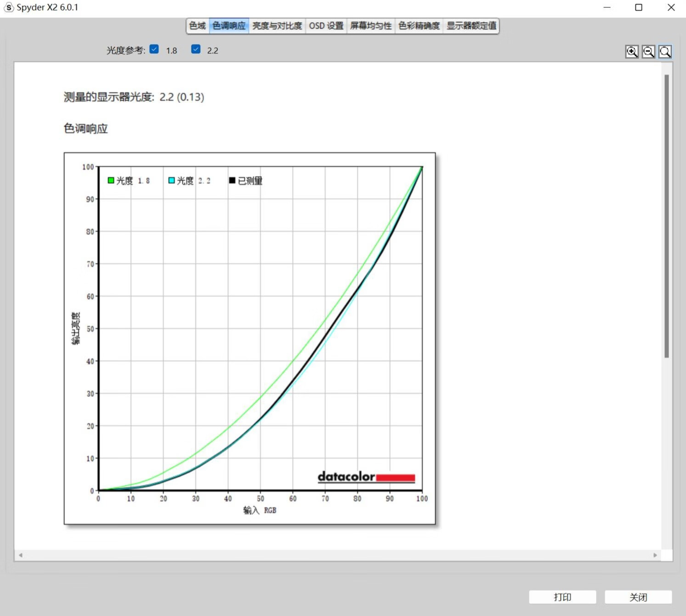Click the 输出亮度 axis label

[75, 328]
